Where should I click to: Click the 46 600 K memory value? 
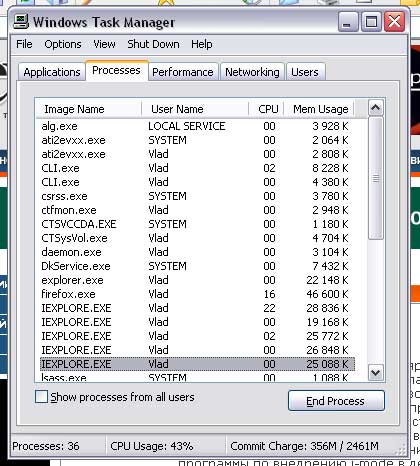[327, 294]
